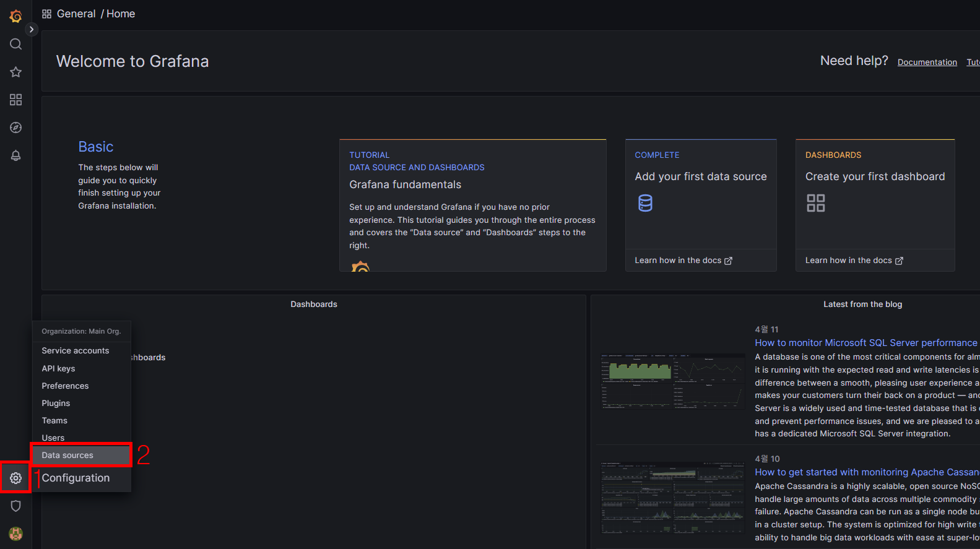
Task: Click external link icon on dashboard card
Action: point(900,261)
